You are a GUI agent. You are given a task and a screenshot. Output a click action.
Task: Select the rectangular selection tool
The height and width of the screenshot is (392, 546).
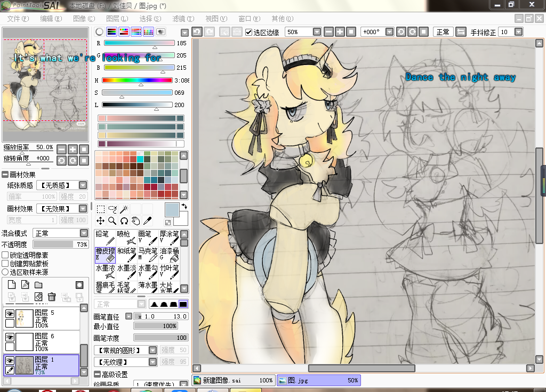point(101,209)
